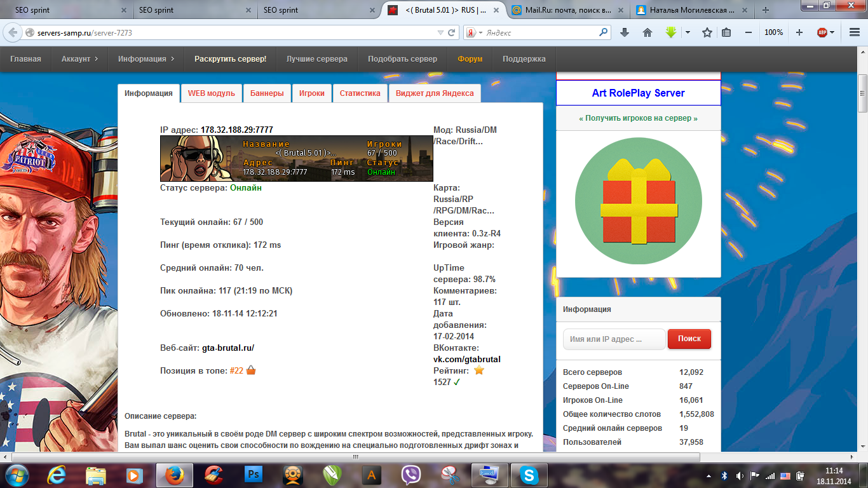
Task: Open the Windows Start menu
Action: (x=17, y=475)
